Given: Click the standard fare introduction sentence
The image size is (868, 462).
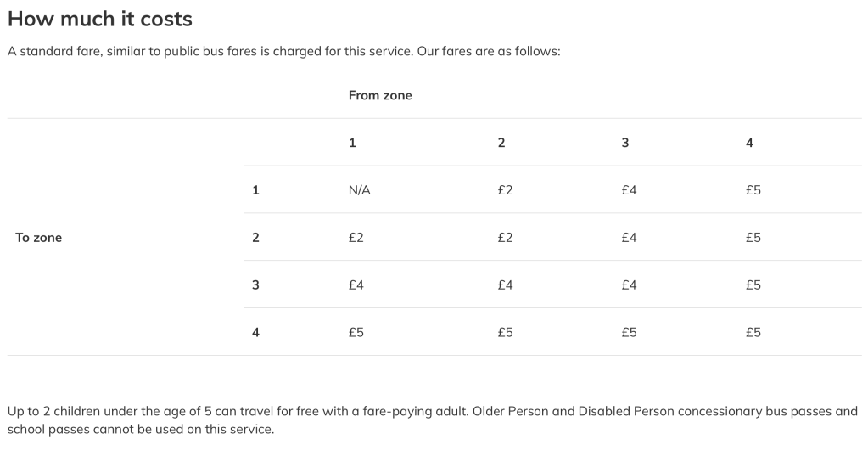Looking at the screenshot, I should click(284, 52).
